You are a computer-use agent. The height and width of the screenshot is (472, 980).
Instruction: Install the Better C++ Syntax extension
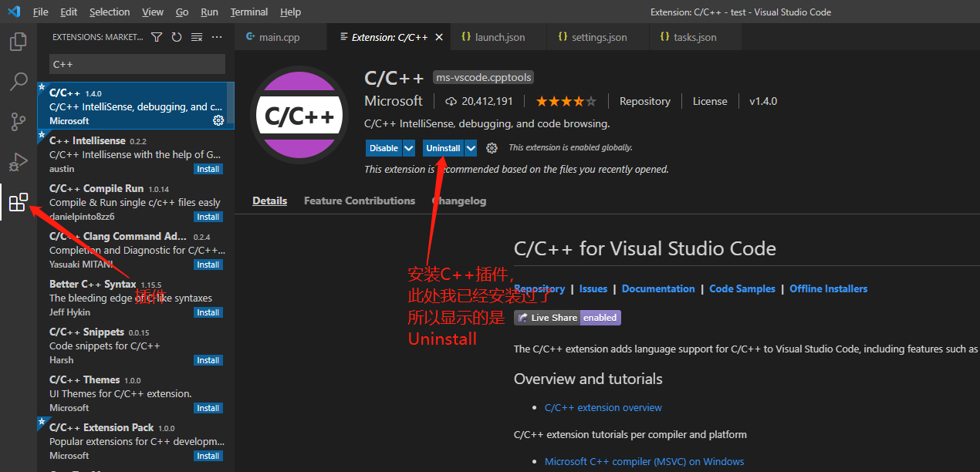pos(208,312)
